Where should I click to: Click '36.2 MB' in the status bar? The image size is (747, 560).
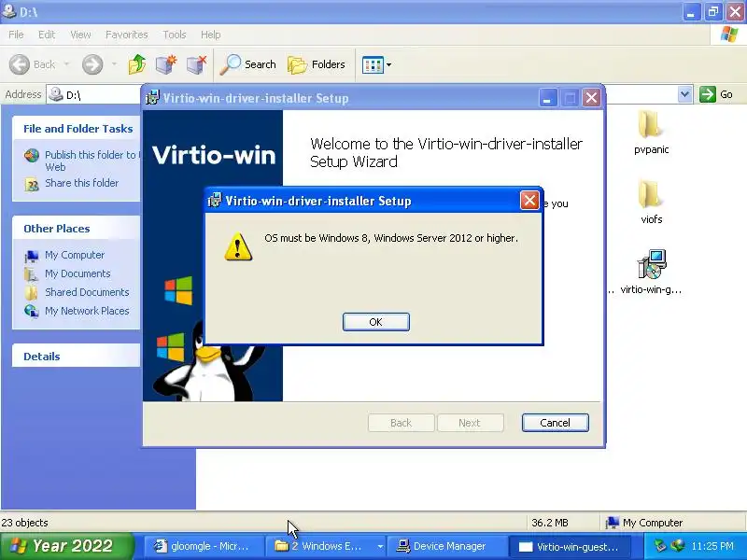(x=550, y=523)
